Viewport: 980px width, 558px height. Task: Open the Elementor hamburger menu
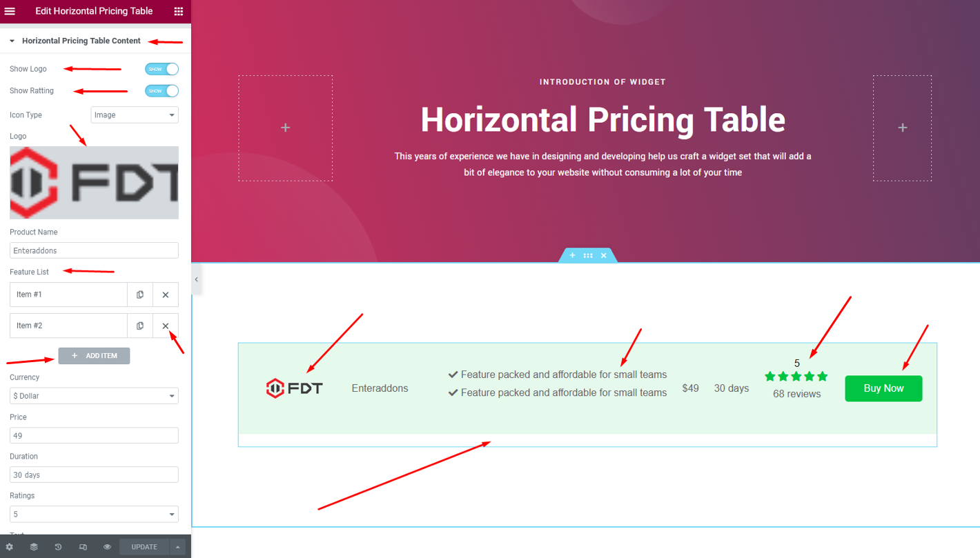tap(9, 11)
